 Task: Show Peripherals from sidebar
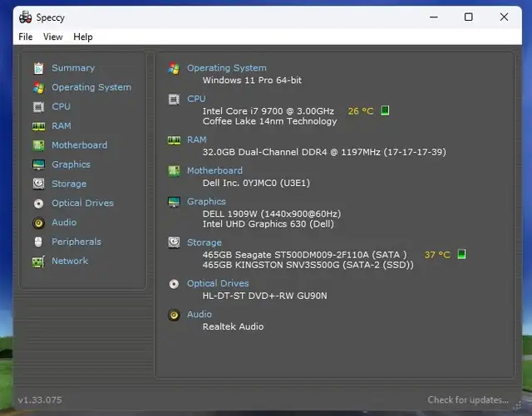(76, 242)
